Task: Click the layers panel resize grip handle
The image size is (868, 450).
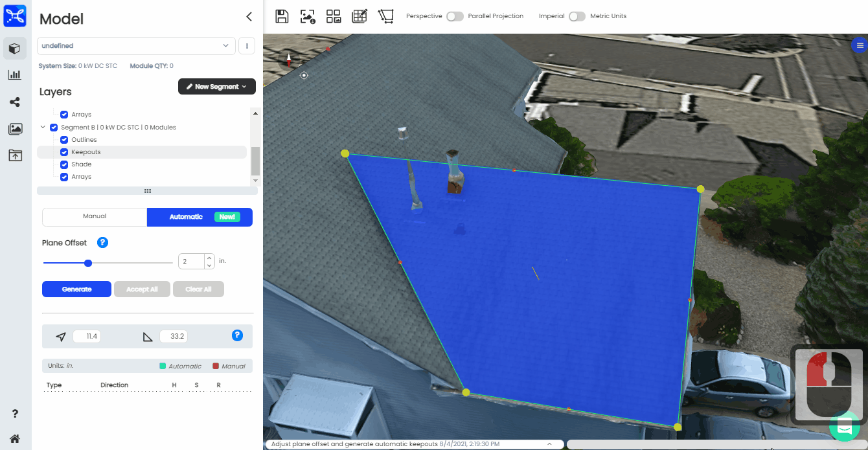Action: point(148,191)
